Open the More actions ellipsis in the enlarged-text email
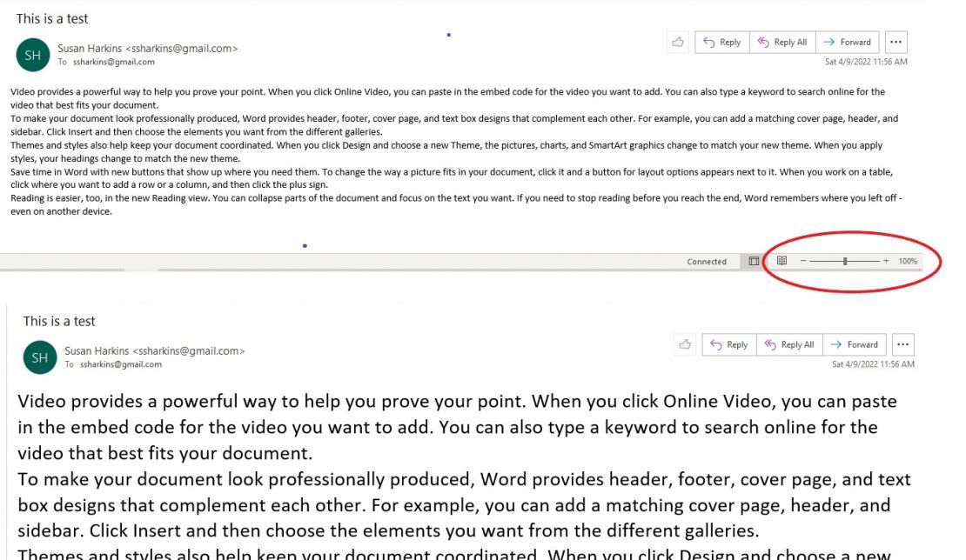 pos(903,344)
